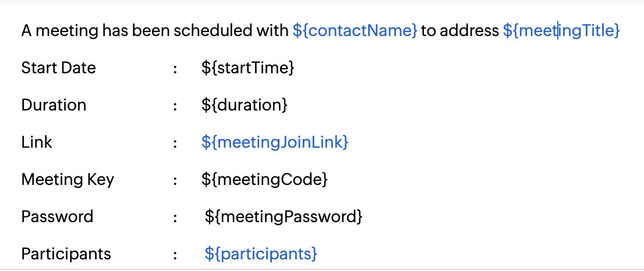
Task: Place cursor in ${startTime} variable
Action: point(248,68)
